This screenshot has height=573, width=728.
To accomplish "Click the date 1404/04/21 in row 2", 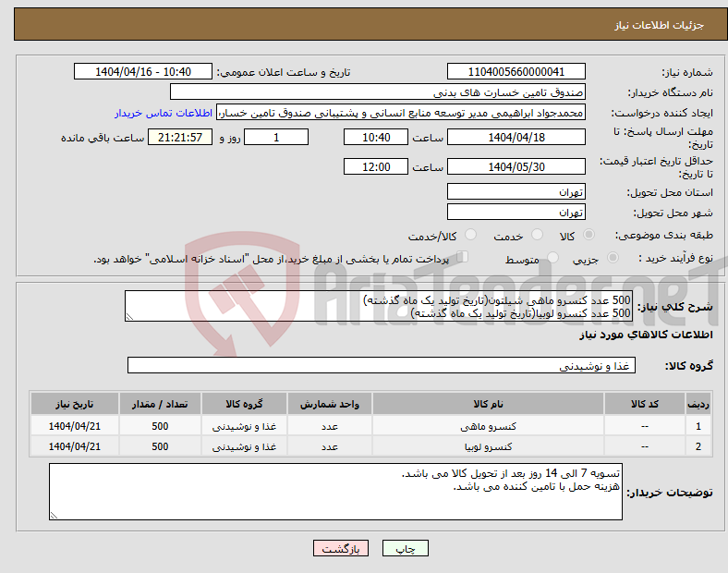I will coord(74,446).
